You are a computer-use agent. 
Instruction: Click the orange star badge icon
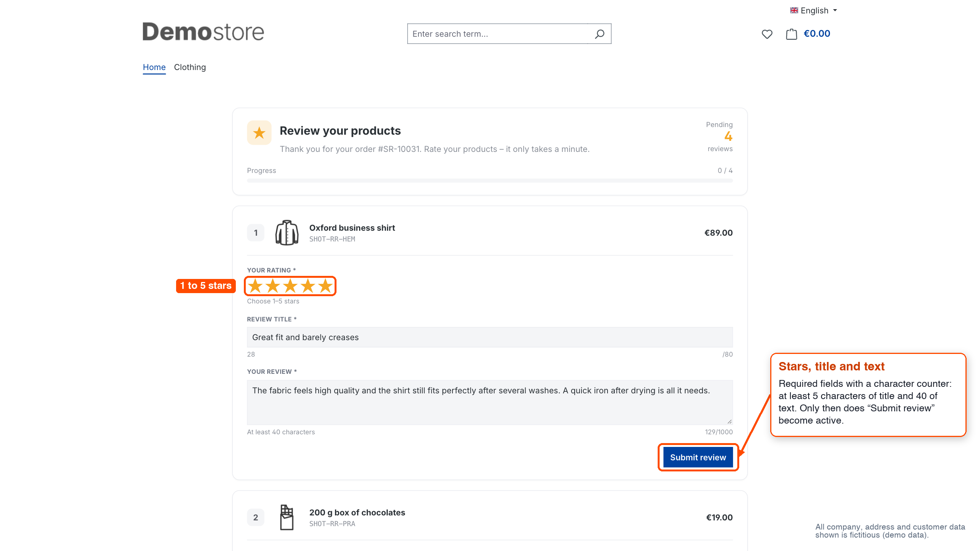click(x=259, y=133)
